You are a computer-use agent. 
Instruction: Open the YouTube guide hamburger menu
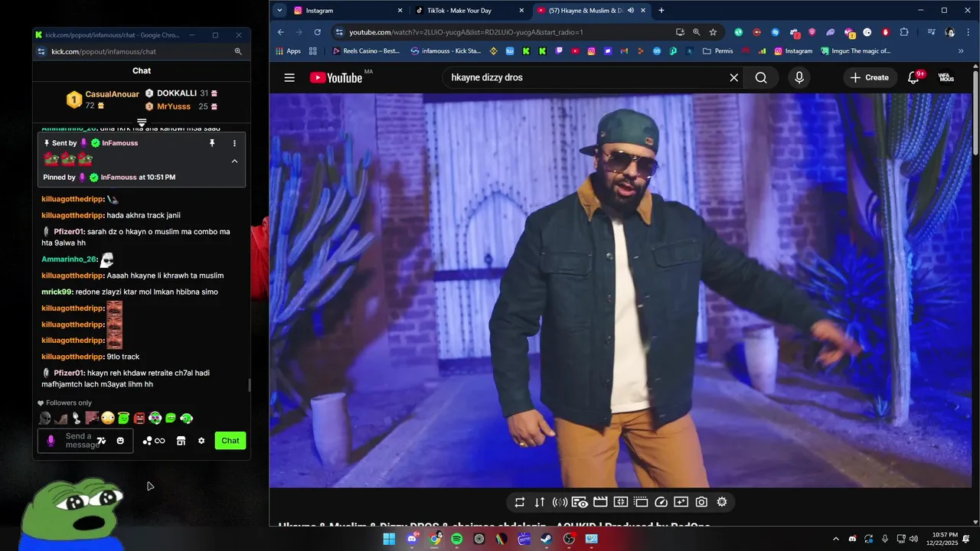289,77
